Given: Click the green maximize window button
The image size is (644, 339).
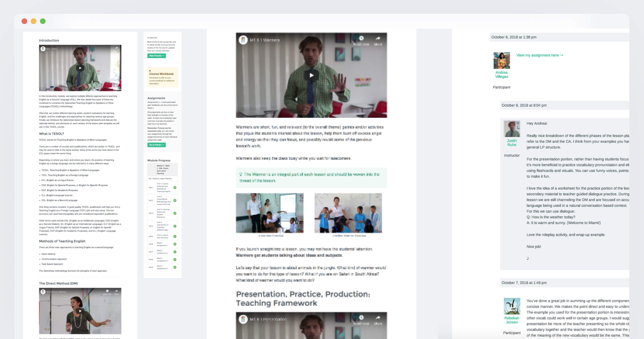Looking at the screenshot, I should [x=43, y=21].
